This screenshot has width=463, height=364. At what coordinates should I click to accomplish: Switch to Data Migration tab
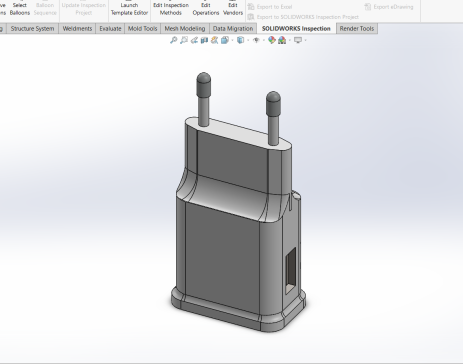[233, 29]
